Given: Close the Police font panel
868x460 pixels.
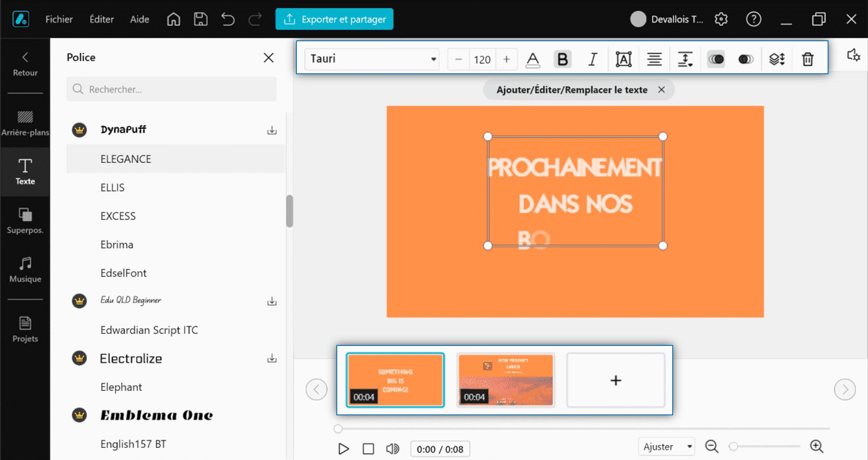Looking at the screenshot, I should pyautogui.click(x=269, y=58).
